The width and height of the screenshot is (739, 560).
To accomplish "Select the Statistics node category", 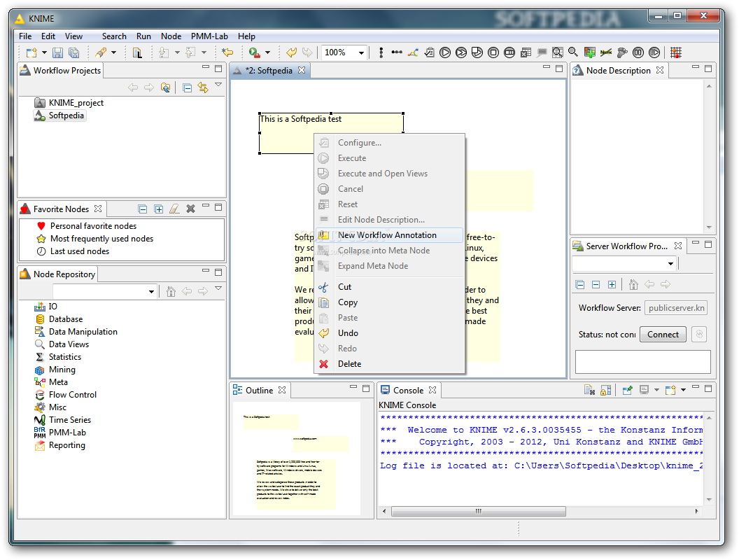I will [64, 357].
